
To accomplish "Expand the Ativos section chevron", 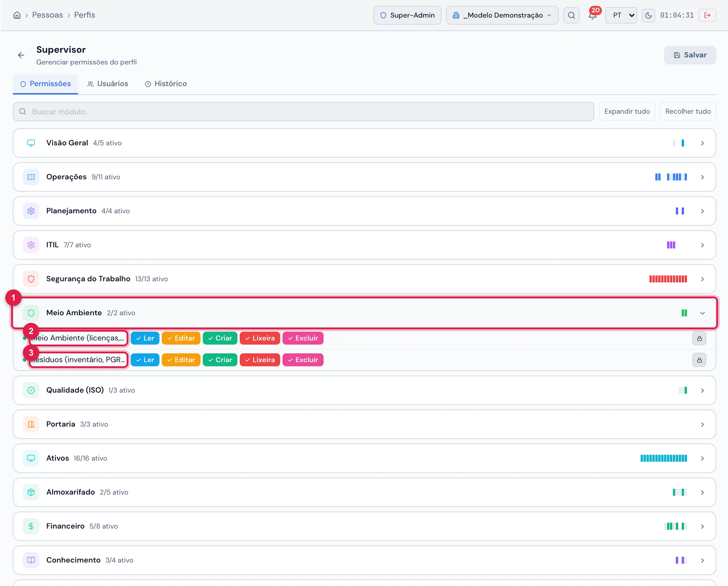I will pos(702,459).
